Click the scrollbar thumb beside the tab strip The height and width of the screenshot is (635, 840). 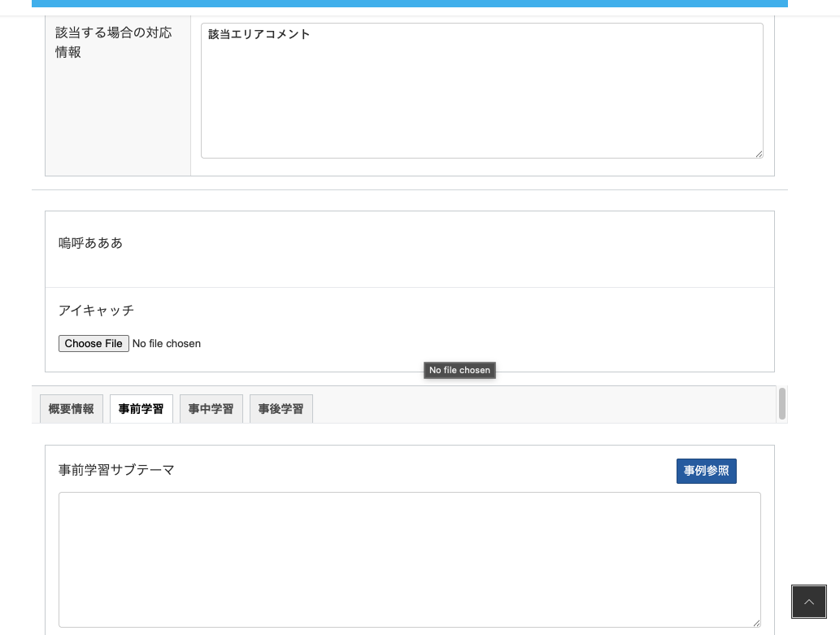(782, 403)
